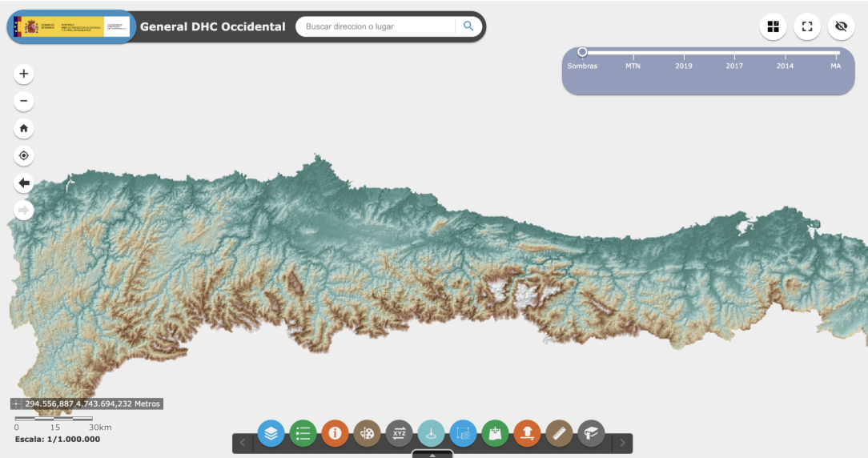Image resolution: width=868 pixels, height=458 pixels.
Task: Click the ruler measurement tool
Action: point(559,434)
